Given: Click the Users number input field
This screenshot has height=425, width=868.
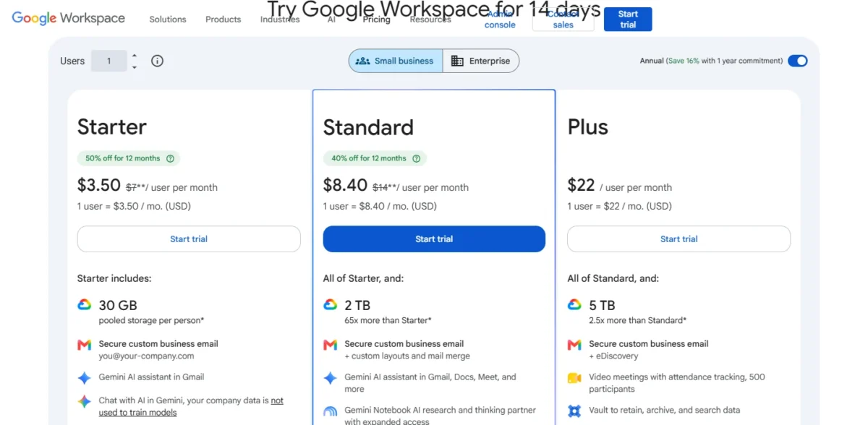Looking at the screenshot, I should pyautogui.click(x=109, y=61).
